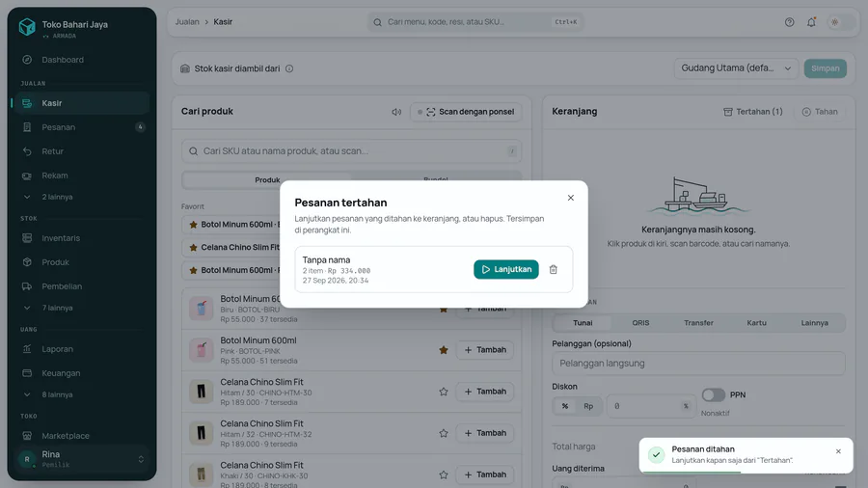The height and width of the screenshot is (488, 868).
Task: Expand '8 lainnya' under Uang
Action: (81, 394)
